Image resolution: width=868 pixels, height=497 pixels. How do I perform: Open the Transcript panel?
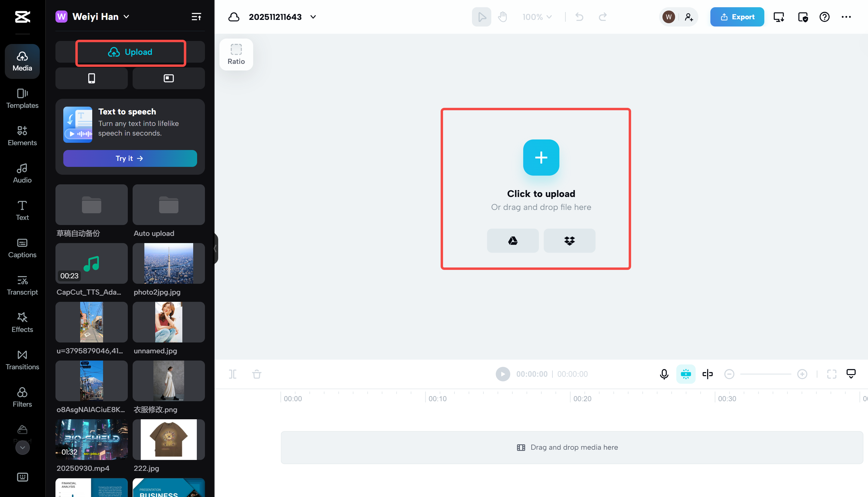point(23,285)
